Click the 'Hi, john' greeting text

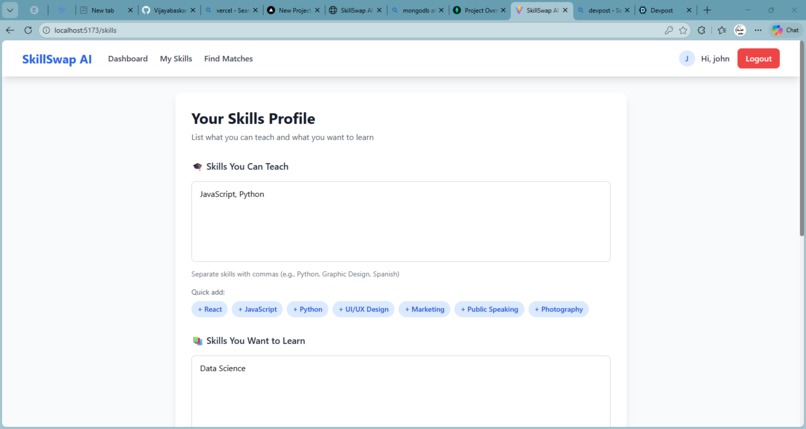[x=715, y=59]
